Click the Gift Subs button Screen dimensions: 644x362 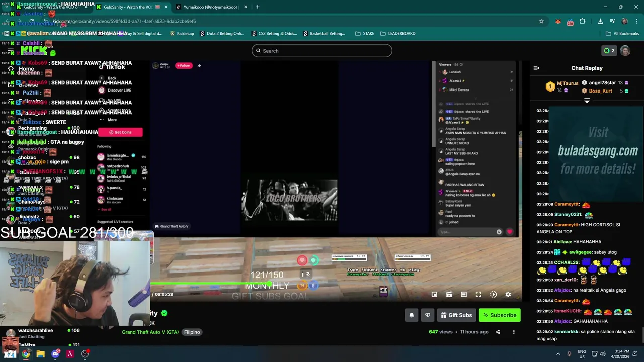click(456, 315)
